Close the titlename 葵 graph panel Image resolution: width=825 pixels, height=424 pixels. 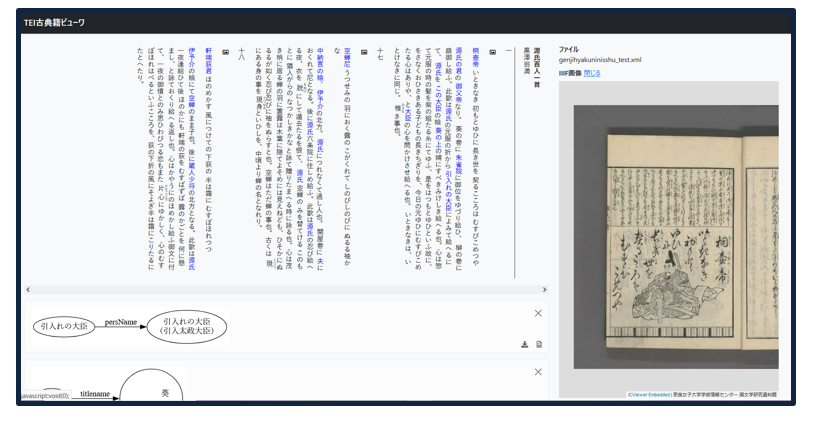click(538, 372)
